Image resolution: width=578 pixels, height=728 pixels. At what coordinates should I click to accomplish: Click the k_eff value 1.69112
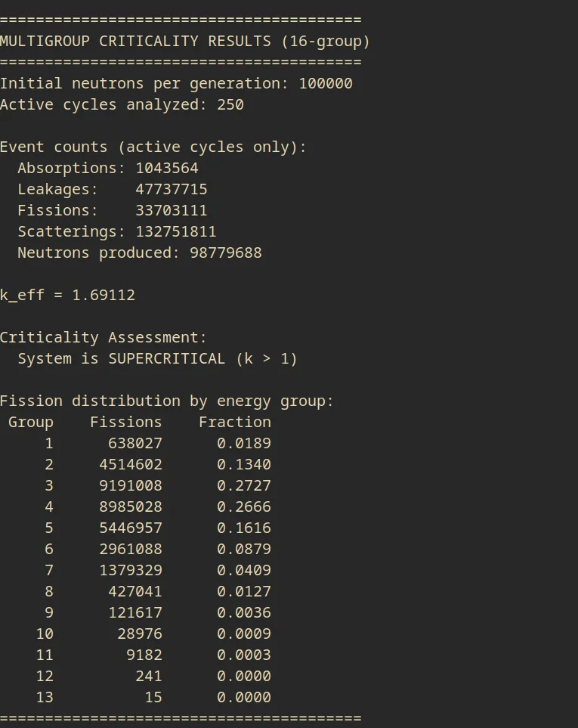(104, 296)
